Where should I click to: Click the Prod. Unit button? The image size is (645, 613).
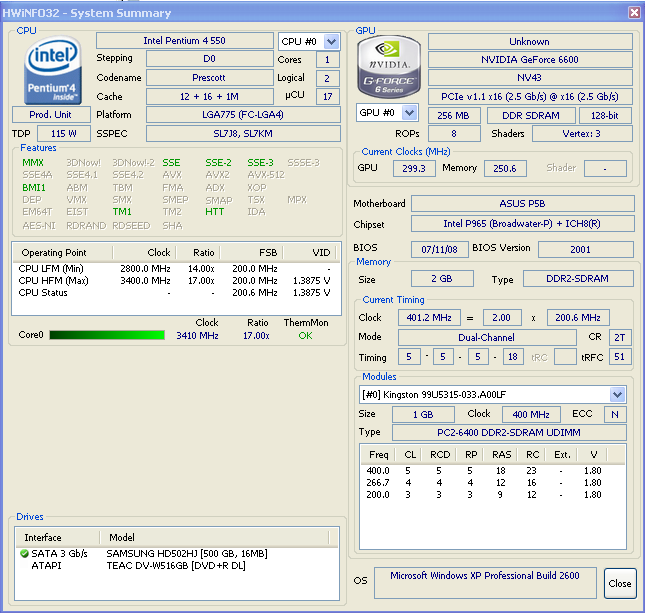[51, 114]
